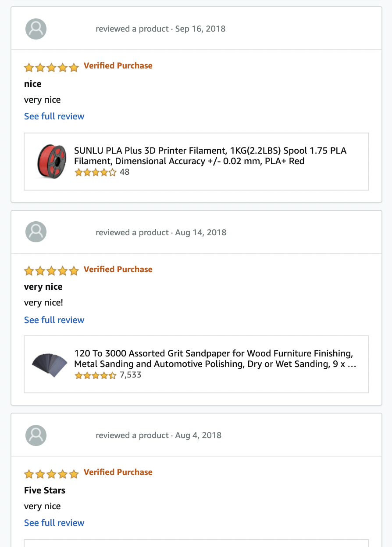Open See full review for Five Stars

tap(54, 523)
